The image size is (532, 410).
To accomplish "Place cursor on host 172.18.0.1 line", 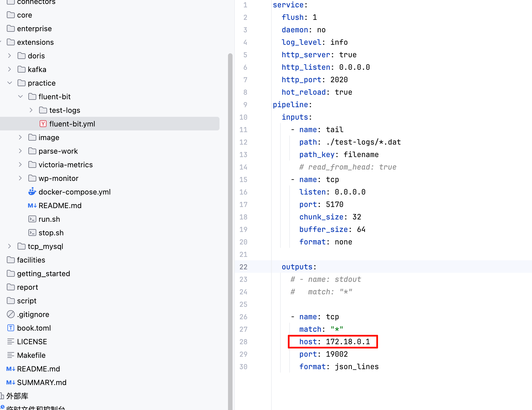I will tap(334, 342).
